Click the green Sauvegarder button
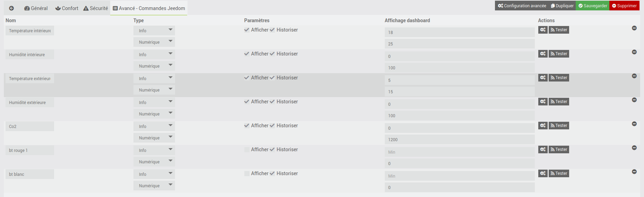Image resolution: width=644 pixels, height=197 pixels. pyautogui.click(x=593, y=6)
